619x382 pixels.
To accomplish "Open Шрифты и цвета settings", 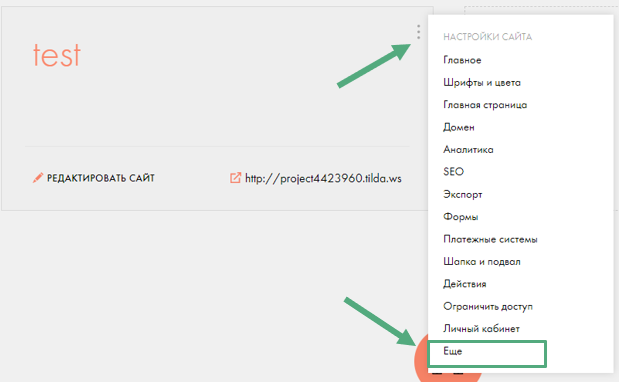I will pyautogui.click(x=482, y=82).
